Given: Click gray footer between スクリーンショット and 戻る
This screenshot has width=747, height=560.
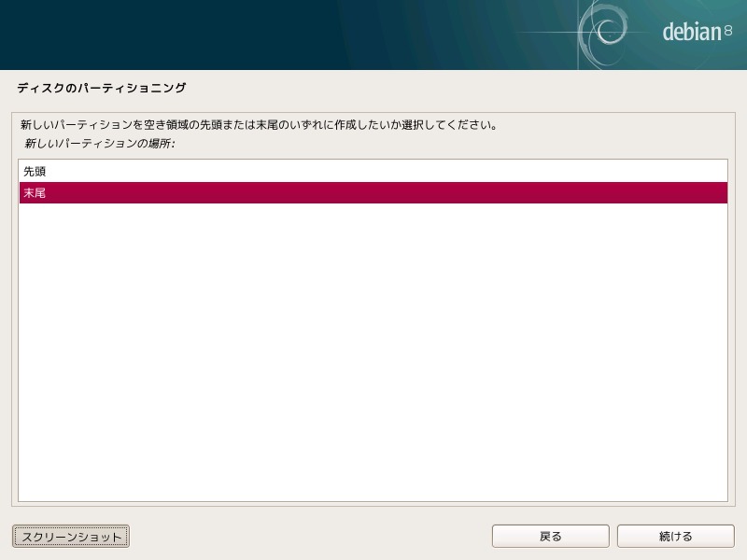Looking at the screenshot, I should pyautogui.click(x=310, y=536).
